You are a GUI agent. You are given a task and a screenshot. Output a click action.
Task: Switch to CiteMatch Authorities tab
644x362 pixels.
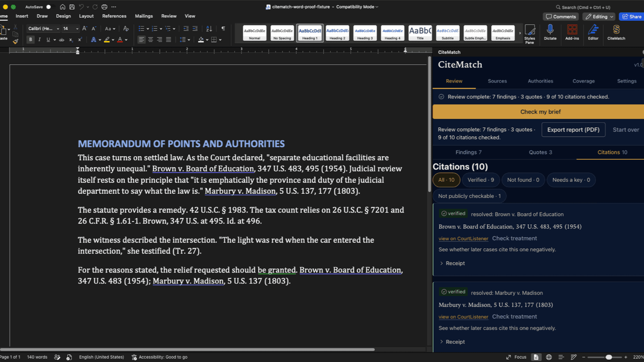point(540,81)
